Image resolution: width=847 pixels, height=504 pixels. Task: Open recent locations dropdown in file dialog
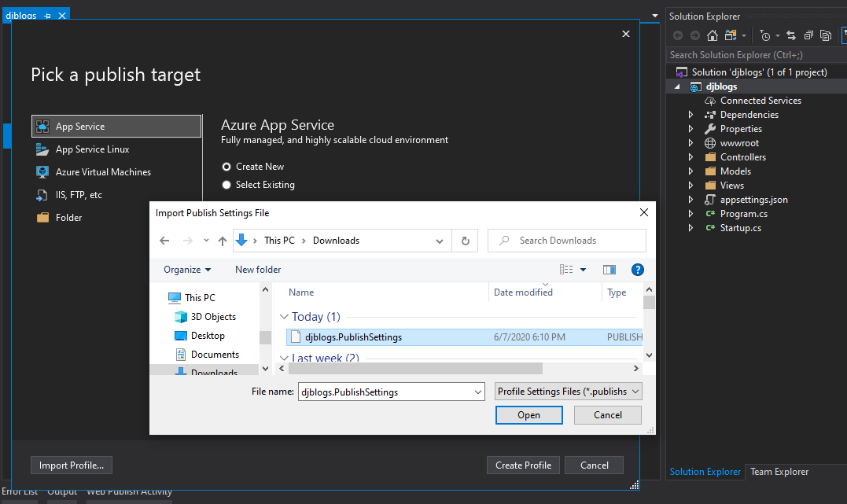pyautogui.click(x=206, y=241)
